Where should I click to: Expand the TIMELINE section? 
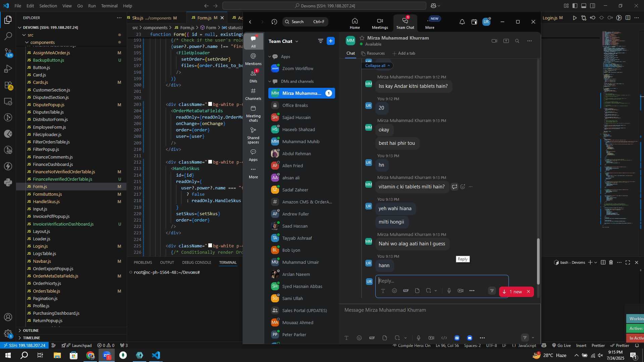pyautogui.click(x=31, y=338)
